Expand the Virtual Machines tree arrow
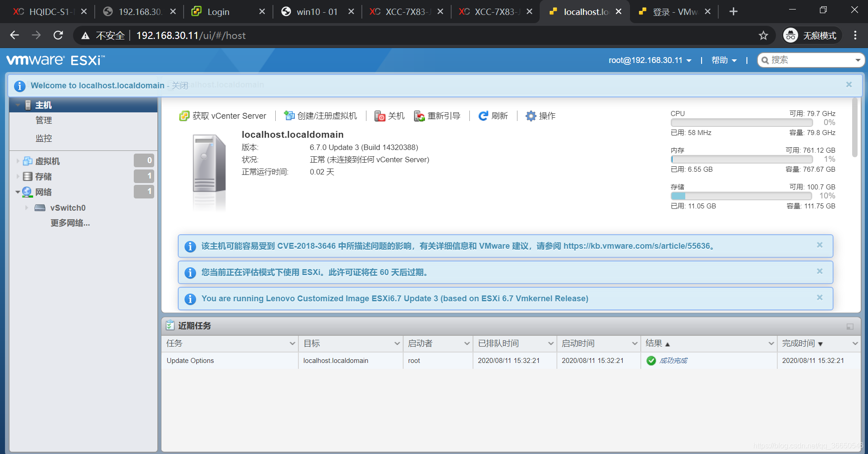The height and width of the screenshot is (454, 868). 18,161
